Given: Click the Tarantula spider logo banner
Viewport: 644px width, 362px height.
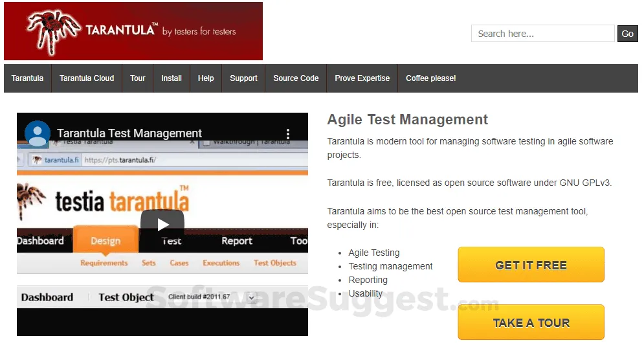Looking at the screenshot, I should pos(133,31).
